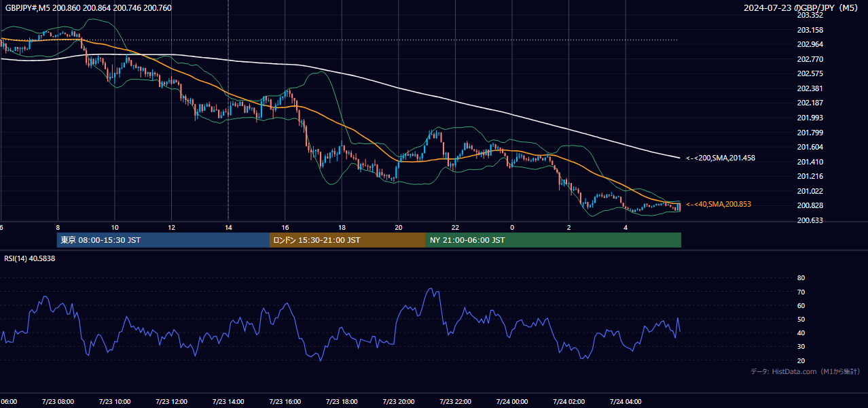Click the RSI(14) 40.5838 indicator label

(30, 258)
